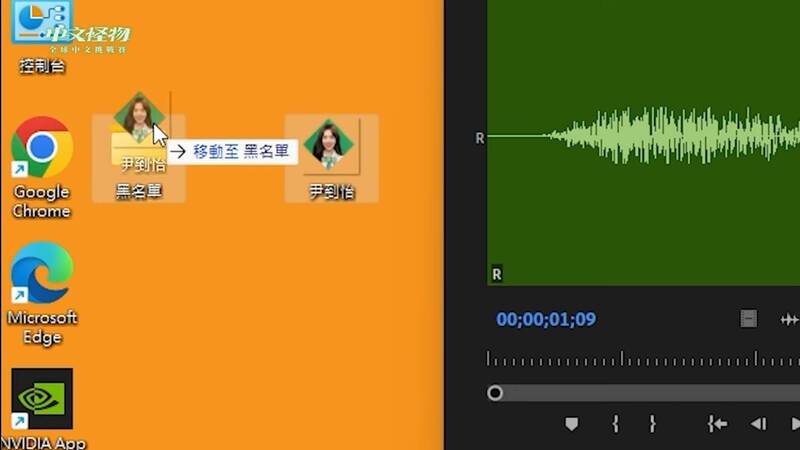Click the Mark Out bracket button
The height and width of the screenshot is (450, 800).
(652, 424)
